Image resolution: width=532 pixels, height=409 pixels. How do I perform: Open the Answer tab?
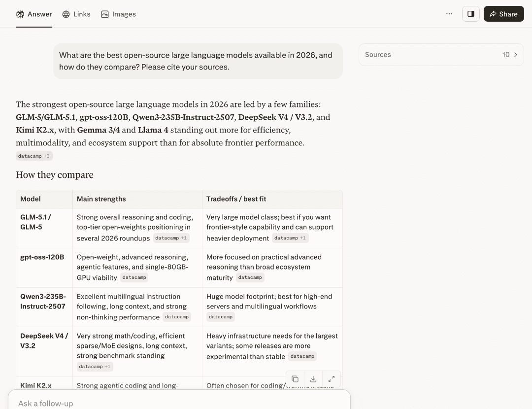pos(34,14)
